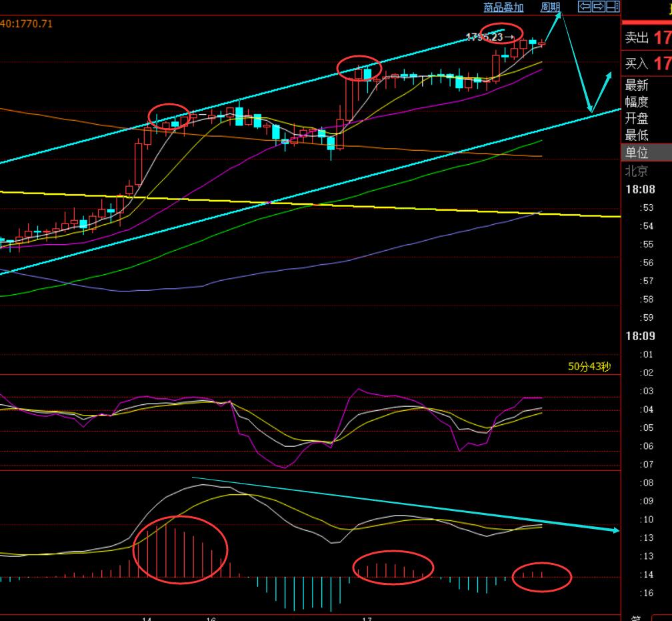The width and height of the screenshot is (672, 621).
Task: Select the 卖出 sell price row
Action: [x=647, y=38]
